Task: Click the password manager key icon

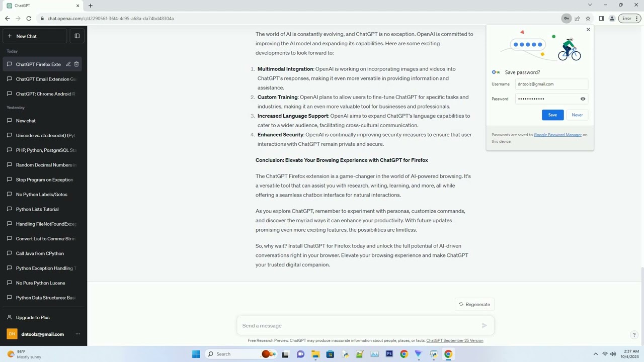Action: click(567, 19)
